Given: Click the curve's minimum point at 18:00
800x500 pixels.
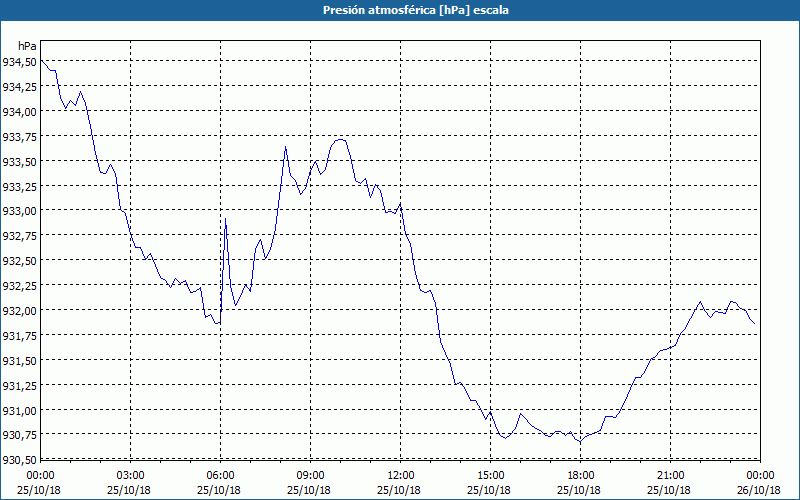Looking at the screenshot, I should (x=580, y=441).
